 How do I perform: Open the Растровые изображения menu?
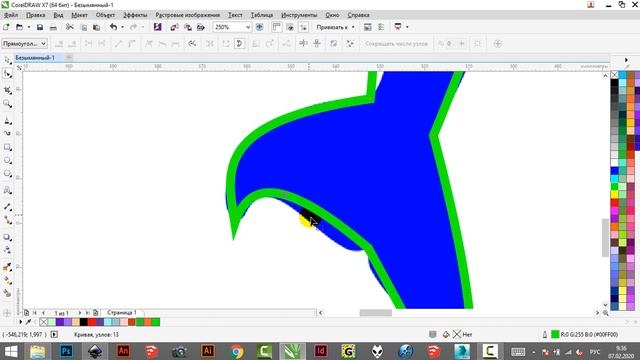pyautogui.click(x=187, y=15)
